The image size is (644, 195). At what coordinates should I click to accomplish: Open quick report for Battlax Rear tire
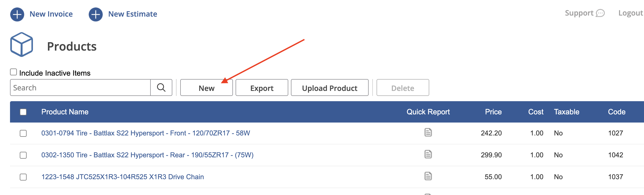click(x=428, y=154)
